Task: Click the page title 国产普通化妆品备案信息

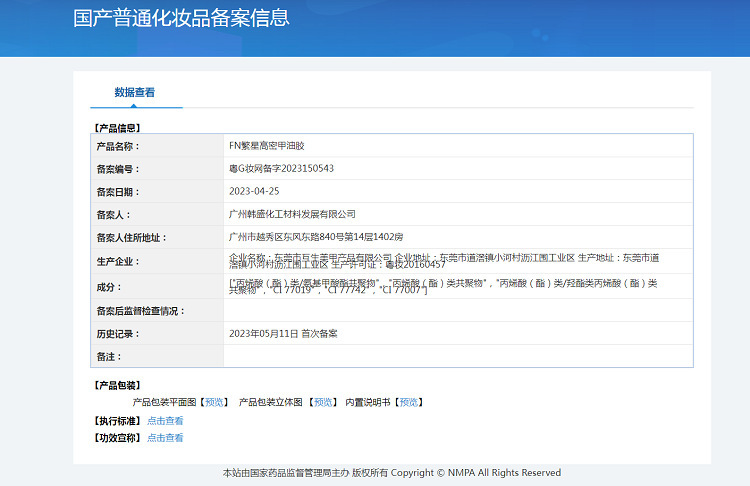Action: click(x=181, y=18)
